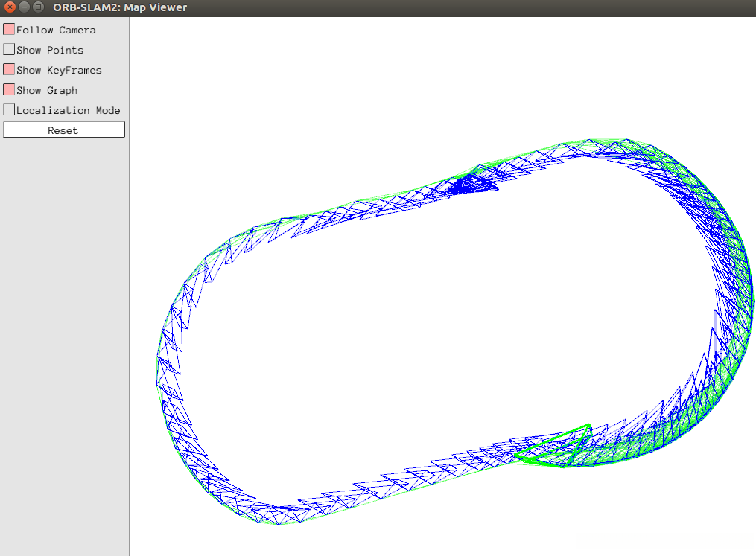Screen dimensions: 756x556
Task: Uncheck the Show KeyFrames option
Action: pos(9,70)
